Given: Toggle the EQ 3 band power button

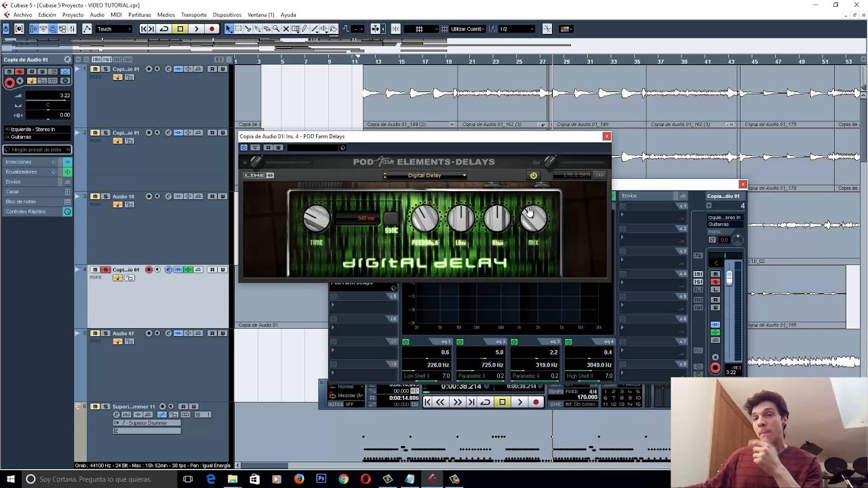Looking at the screenshot, I should pos(514,342).
